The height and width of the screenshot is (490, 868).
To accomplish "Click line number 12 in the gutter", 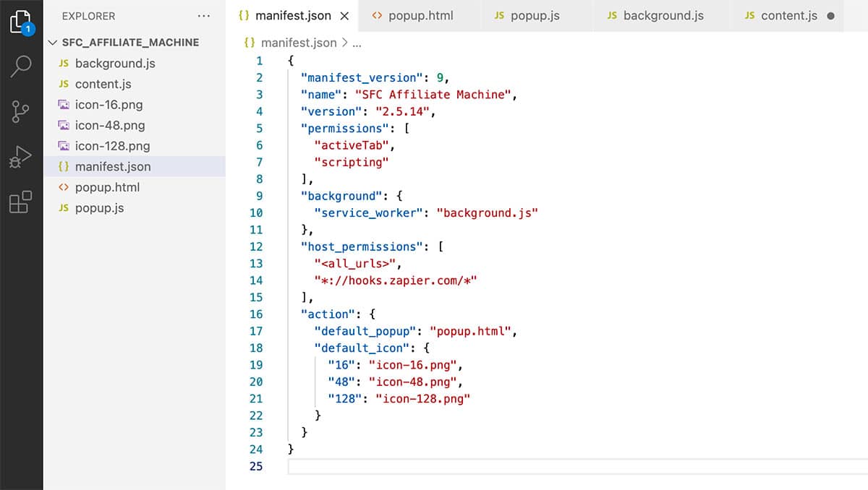I will (256, 246).
